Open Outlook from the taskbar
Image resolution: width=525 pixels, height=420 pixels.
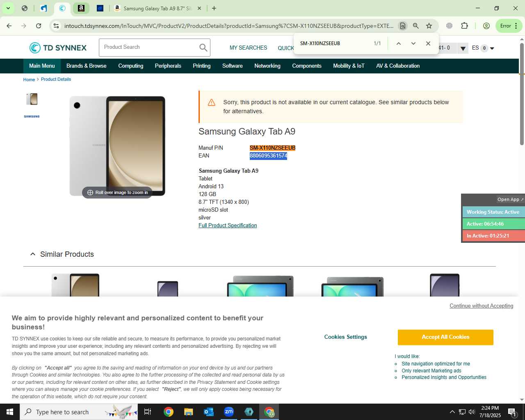pyautogui.click(x=209, y=412)
